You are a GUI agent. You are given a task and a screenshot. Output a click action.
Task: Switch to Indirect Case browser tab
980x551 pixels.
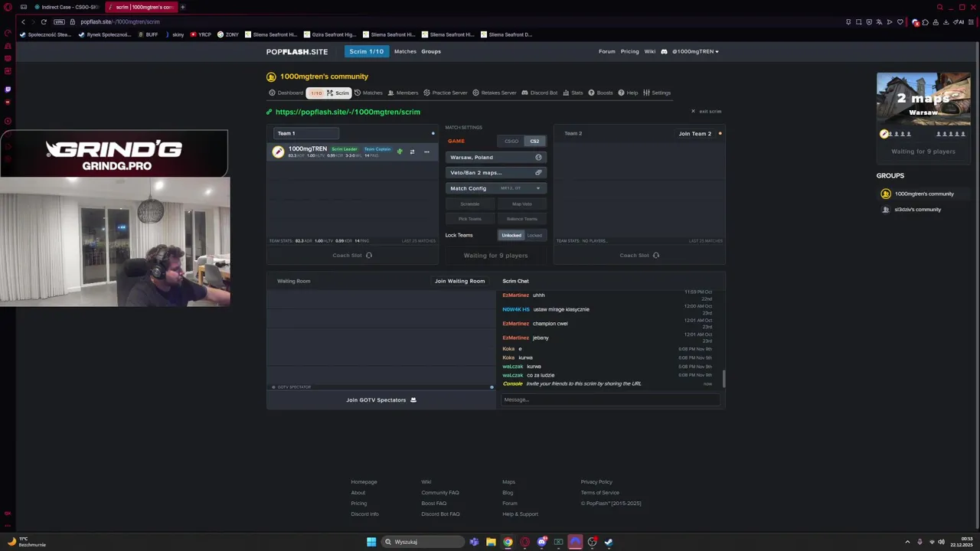click(x=67, y=7)
